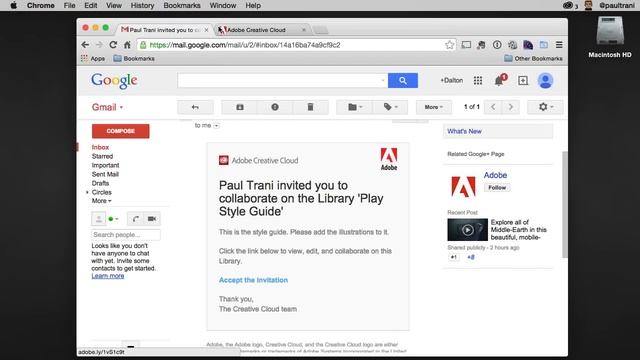Open the History menu
This screenshot has width=640, height=360.
coord(142,5)
